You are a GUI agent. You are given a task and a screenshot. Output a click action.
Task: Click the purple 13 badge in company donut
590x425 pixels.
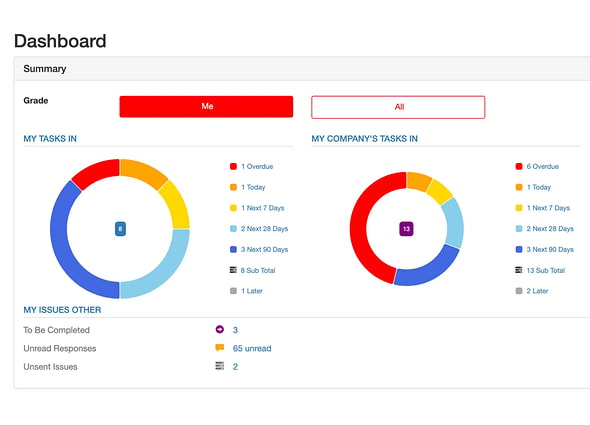(406, 229)
